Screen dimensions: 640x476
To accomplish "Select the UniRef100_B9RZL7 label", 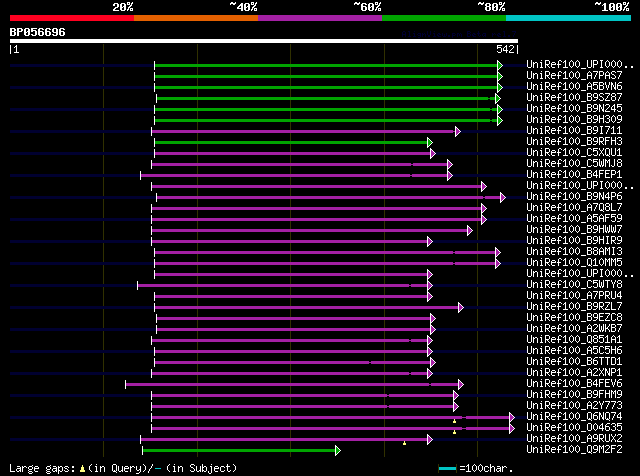I will [x=574, y=307].
